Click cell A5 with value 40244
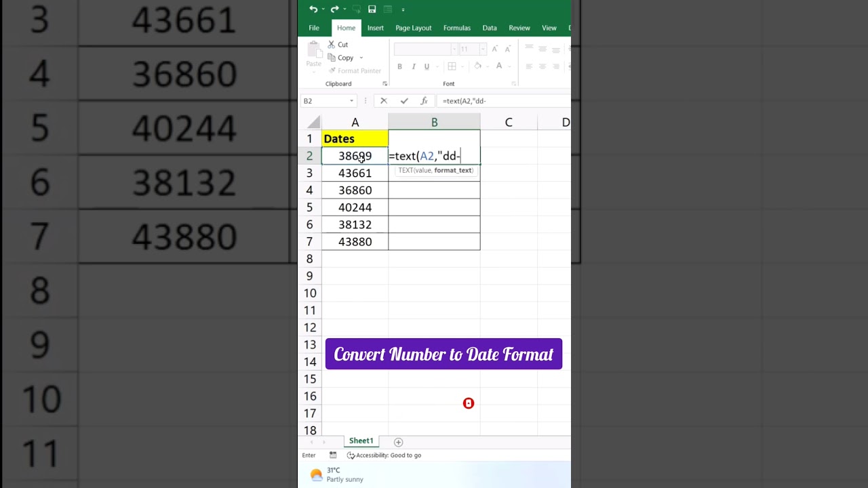This screenshot has height=488, width=868. coord(355,207)
